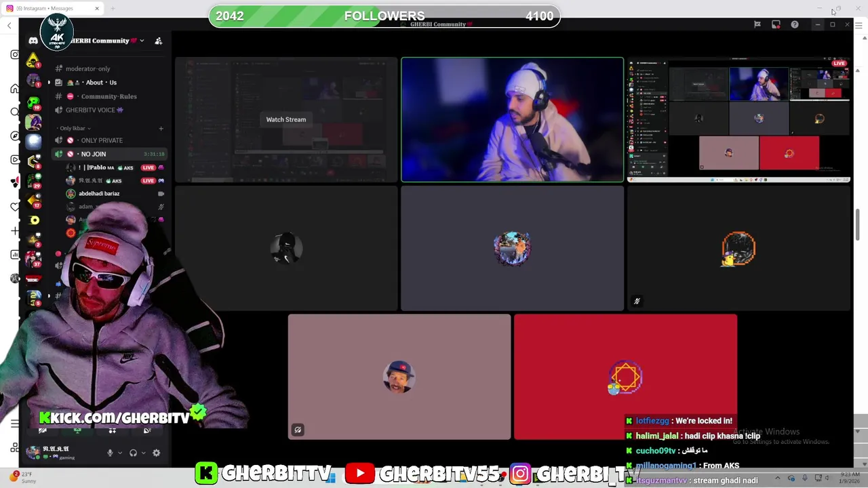This screenshot has width=868, height=488.
Task: Toggle screen share button in voice panel
Action: [77, 430]
